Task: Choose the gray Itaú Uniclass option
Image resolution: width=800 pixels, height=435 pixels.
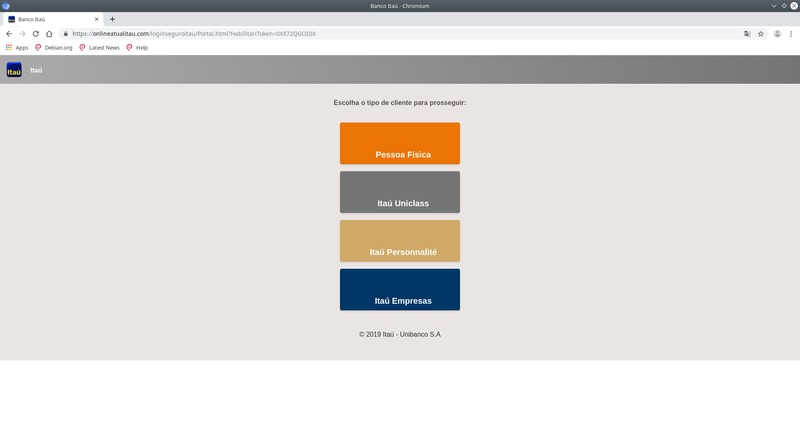Action: (x=400, y=192)
